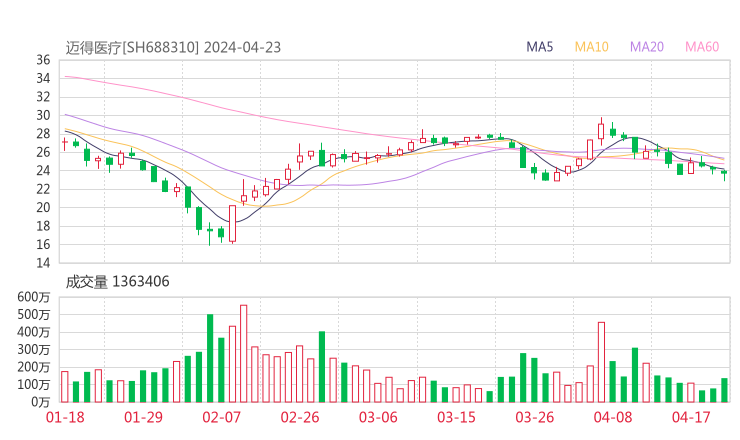740x440 pixels.
Task: Click the red volume bar at 04-08 near 450万
Action: (601, 362)
